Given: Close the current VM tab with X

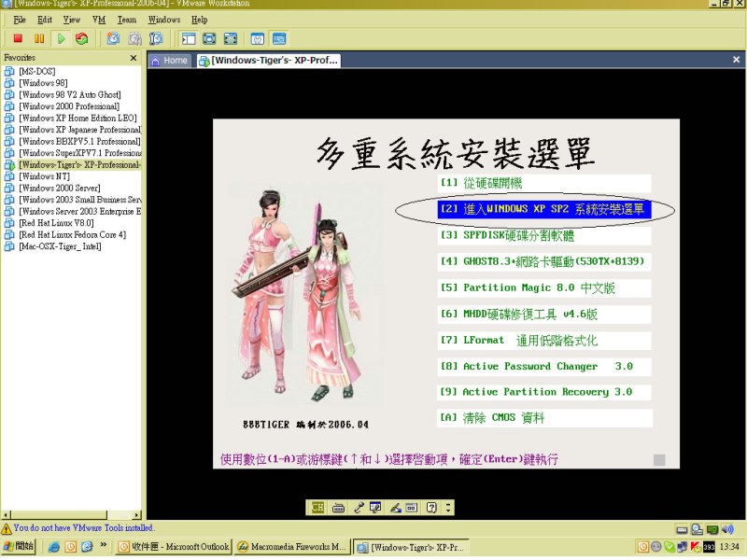Looking at the screenshot, I should 736,60.
